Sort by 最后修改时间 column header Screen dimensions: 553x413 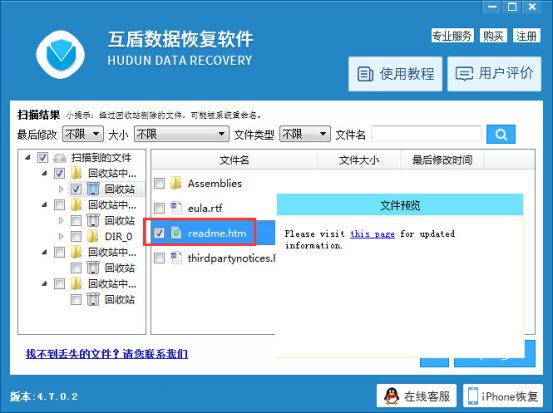pos(442,160)
